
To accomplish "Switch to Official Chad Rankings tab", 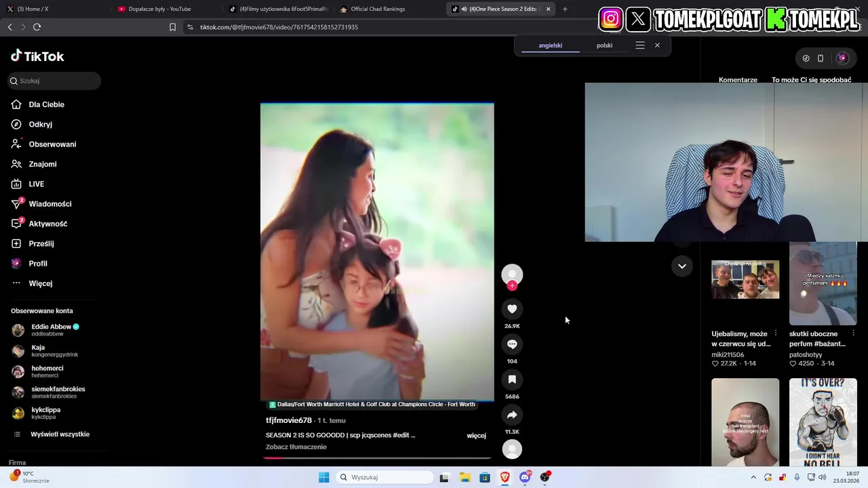I will click(387, 9).
